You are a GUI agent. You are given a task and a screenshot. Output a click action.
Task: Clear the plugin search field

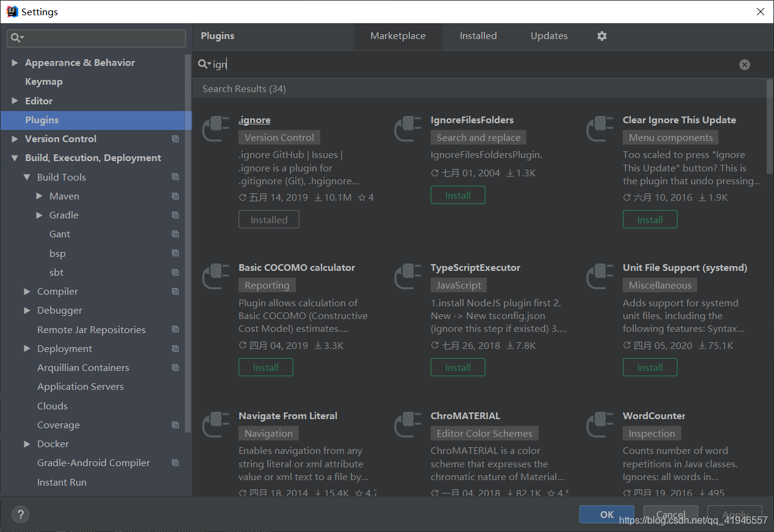point(744,65)
